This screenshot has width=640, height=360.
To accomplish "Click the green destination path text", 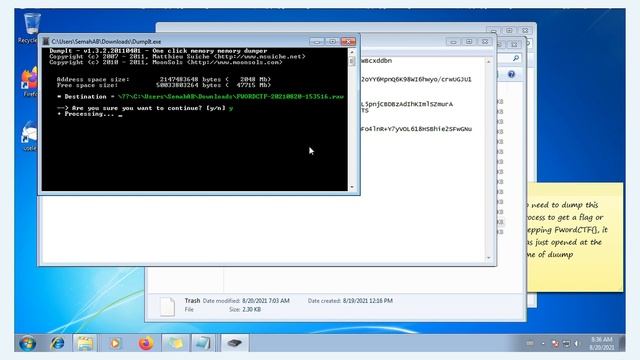I will [231, 97].
